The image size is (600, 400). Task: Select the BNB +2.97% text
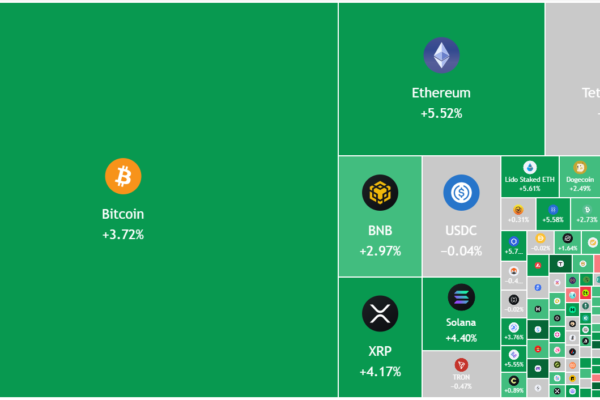380,251
